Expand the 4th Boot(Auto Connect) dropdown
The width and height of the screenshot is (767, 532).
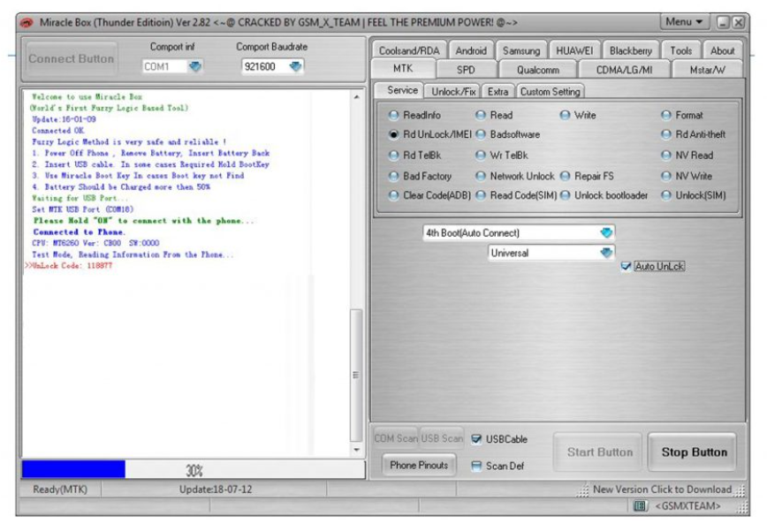click(605, 232)
